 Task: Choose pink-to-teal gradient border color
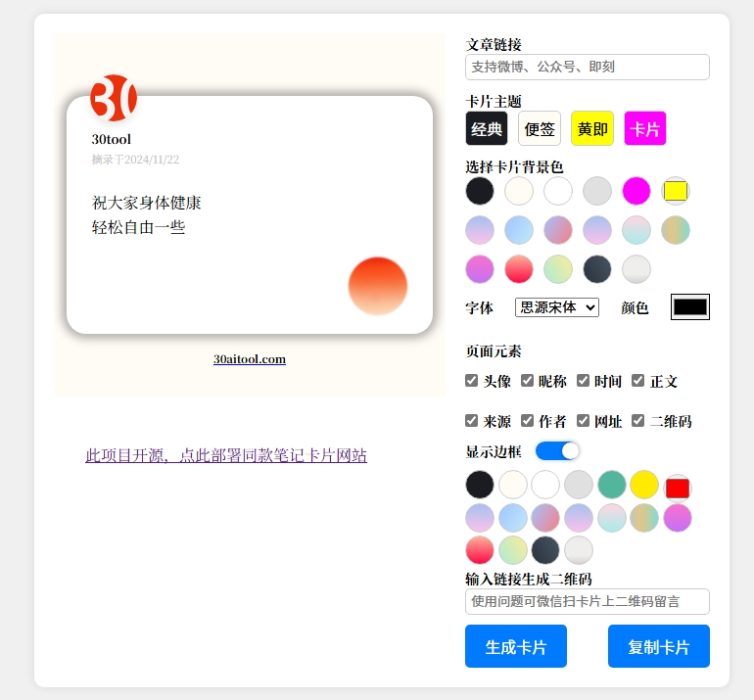[612, 518]
